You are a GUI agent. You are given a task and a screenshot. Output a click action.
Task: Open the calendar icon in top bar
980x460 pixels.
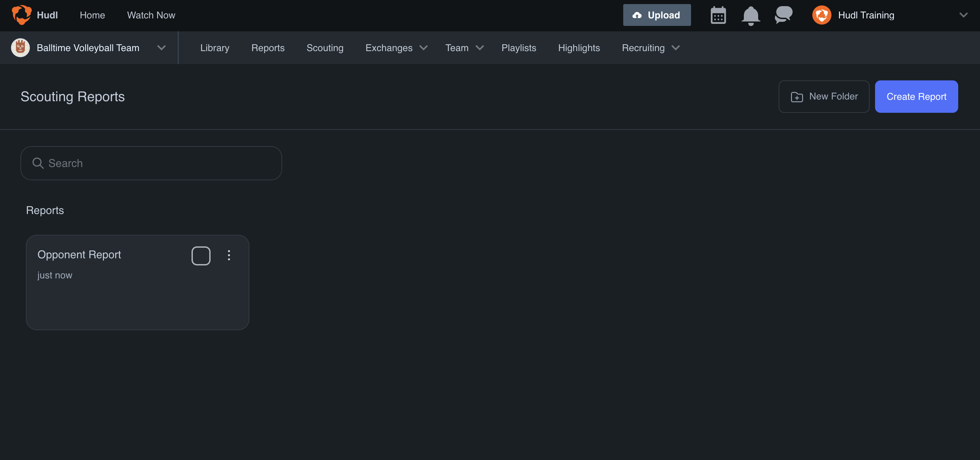[718, 15]
